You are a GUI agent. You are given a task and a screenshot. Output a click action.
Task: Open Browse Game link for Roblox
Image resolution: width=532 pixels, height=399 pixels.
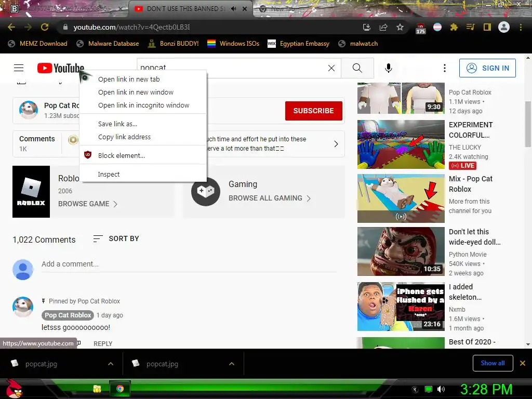pyautogui.click(x=88, y=204)
